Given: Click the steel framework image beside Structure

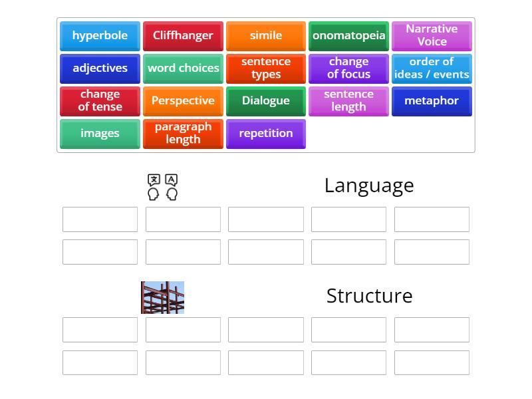Looking at the screenshot, I should [x=163, y=297].
